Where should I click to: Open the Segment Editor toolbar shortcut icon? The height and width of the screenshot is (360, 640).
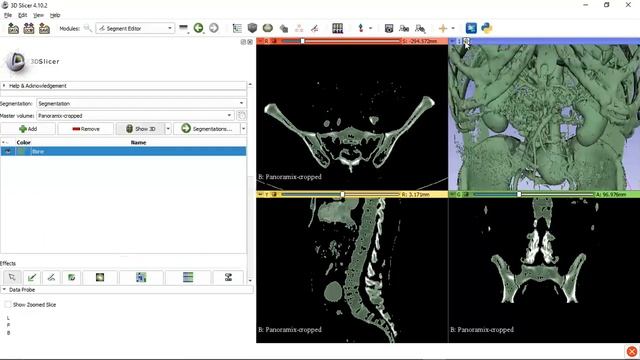click(314, 28)
